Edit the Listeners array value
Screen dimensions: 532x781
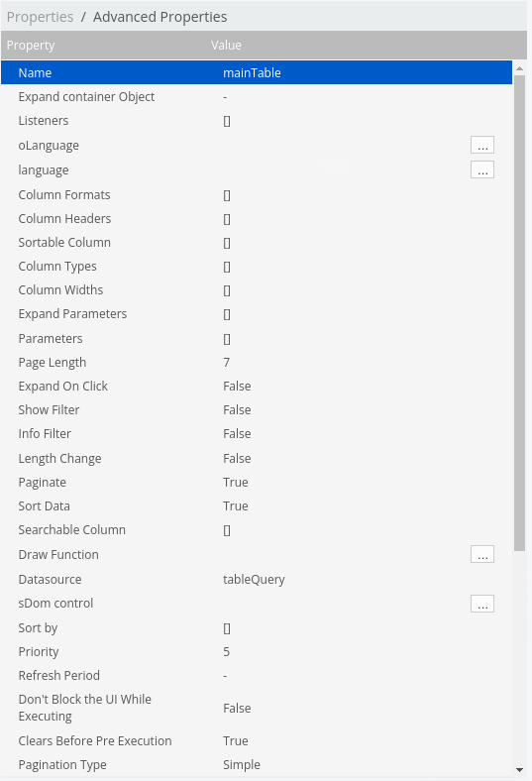tap(227, 121)
